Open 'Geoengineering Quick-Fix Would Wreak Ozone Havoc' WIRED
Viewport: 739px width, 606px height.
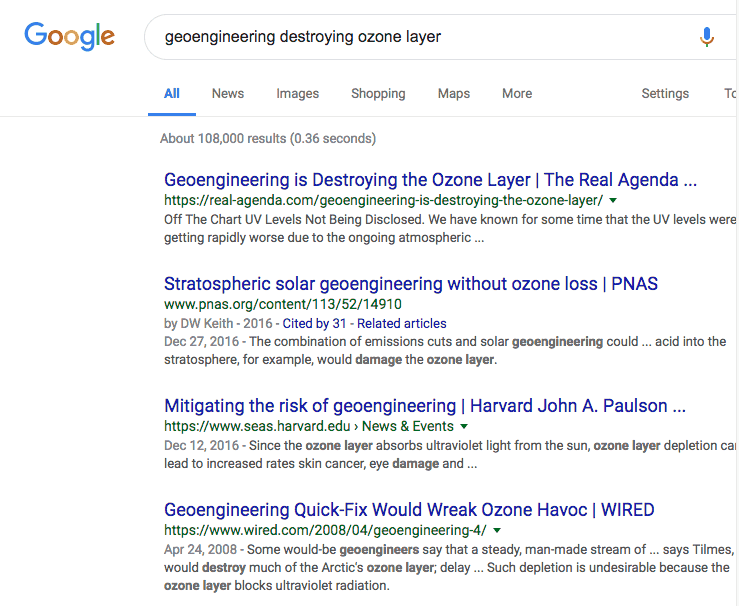pos(409,510)
